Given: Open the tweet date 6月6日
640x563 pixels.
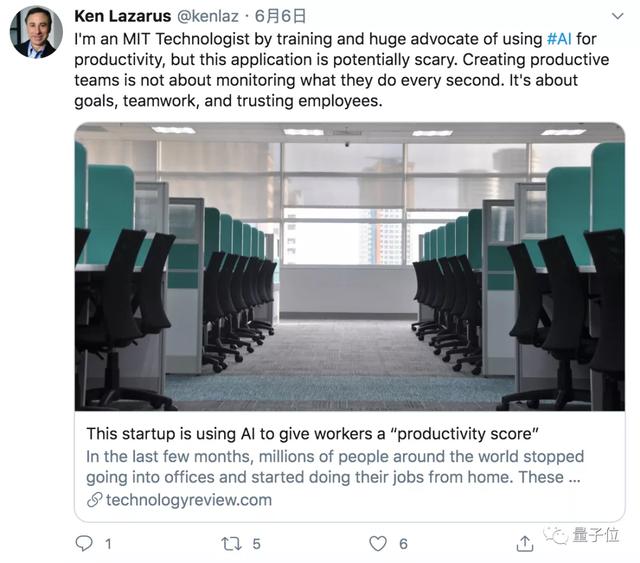Looking at the screenshot, I should 280,16.
